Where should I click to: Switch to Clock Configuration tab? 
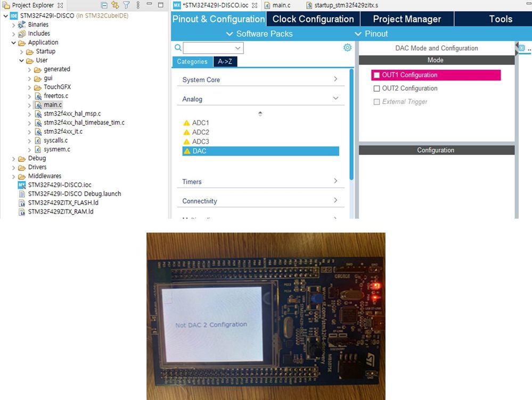313,19
